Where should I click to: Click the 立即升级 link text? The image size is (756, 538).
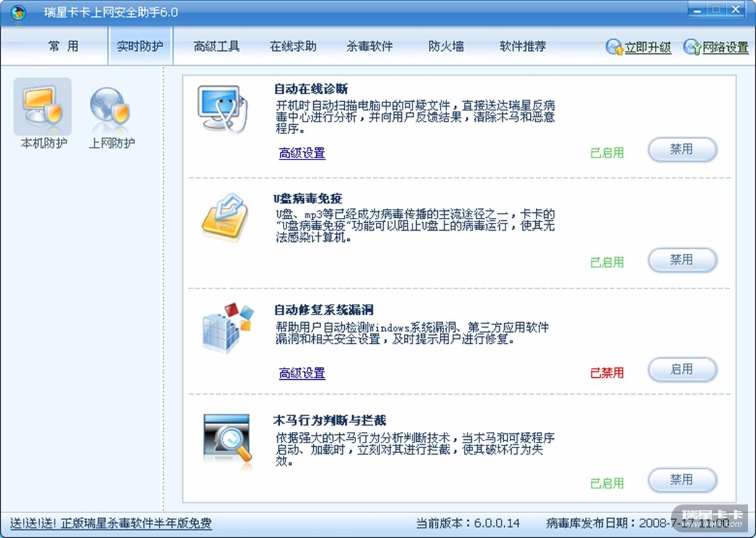[x=648, y=48]
